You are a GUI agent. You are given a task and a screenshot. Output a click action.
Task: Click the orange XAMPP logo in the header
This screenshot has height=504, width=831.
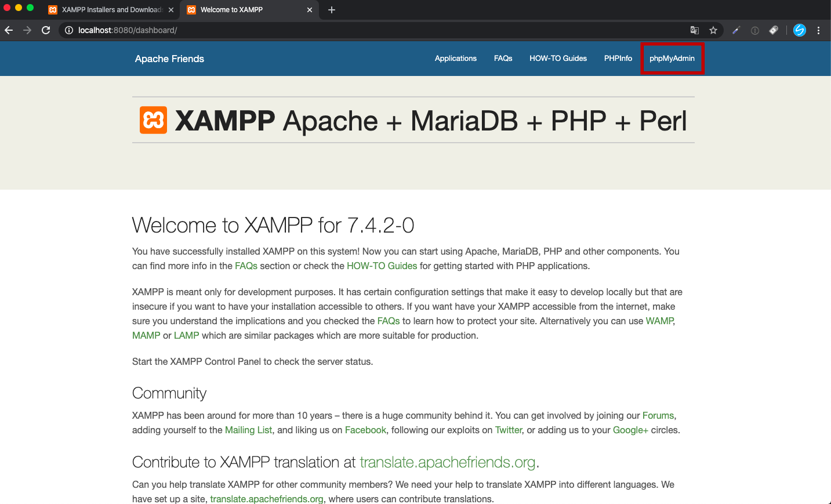coord(154,120)
